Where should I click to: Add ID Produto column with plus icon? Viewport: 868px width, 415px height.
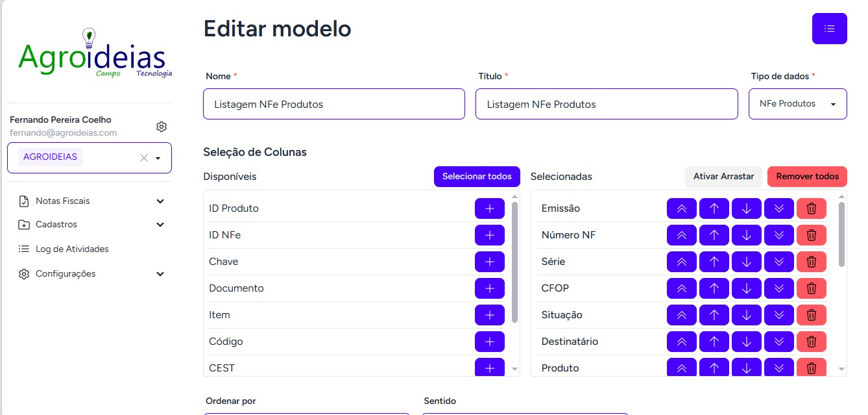[x=489, y=208]
